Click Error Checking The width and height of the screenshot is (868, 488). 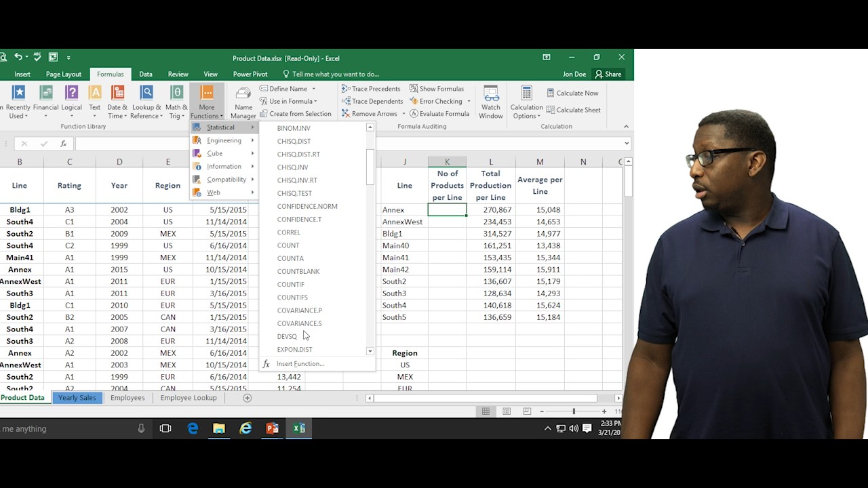click(435, 101)
